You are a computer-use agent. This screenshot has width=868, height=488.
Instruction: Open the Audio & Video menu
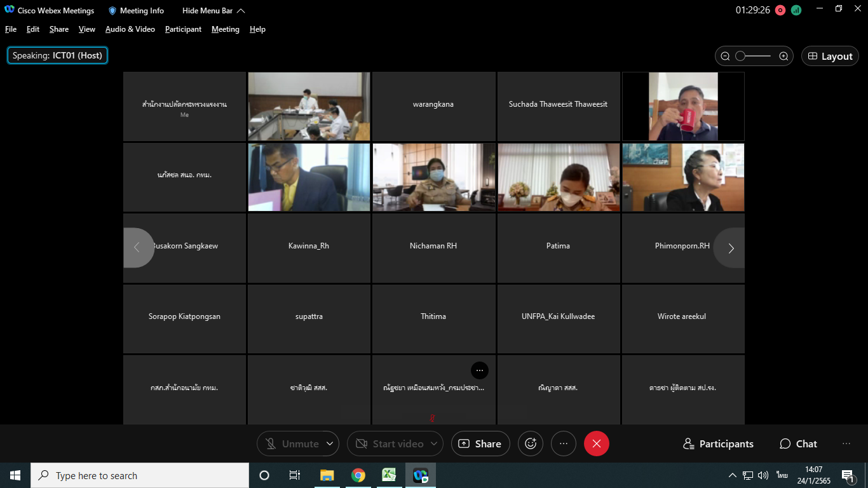pyautogui.click(x=130, y=29)
